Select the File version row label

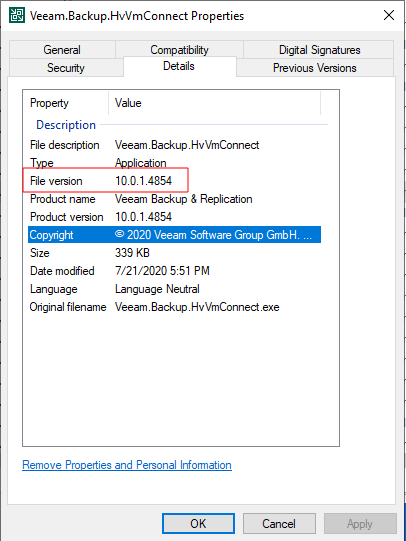point(56,181)
